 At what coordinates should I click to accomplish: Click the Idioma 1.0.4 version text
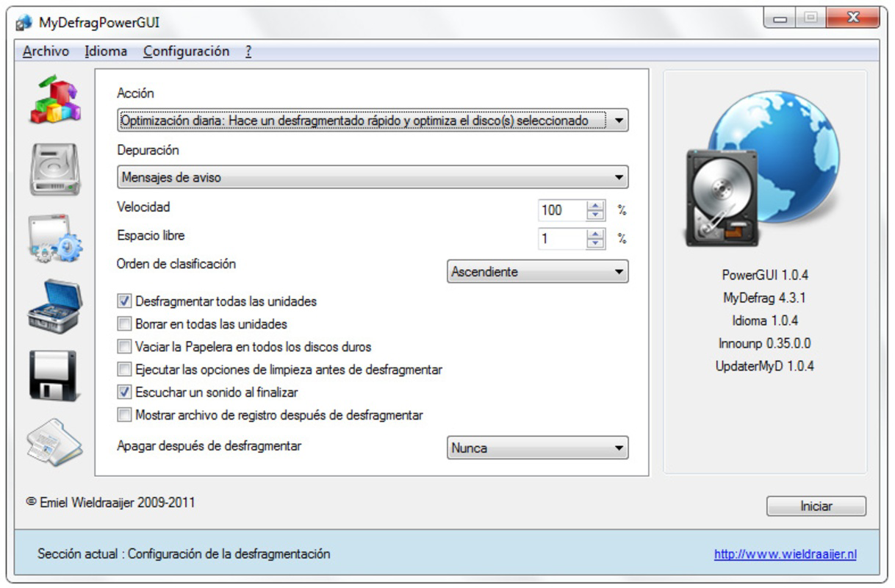pyautogui.click(x=765, y=320)
